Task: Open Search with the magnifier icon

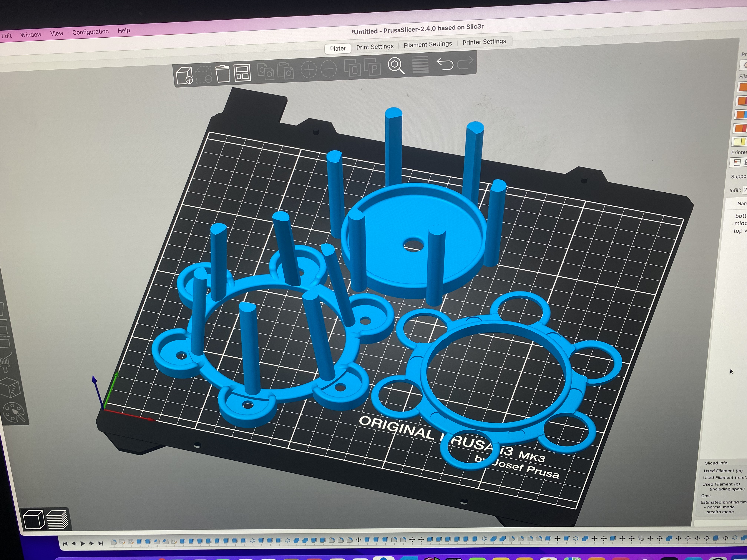Action: click(x=396, y=65)
